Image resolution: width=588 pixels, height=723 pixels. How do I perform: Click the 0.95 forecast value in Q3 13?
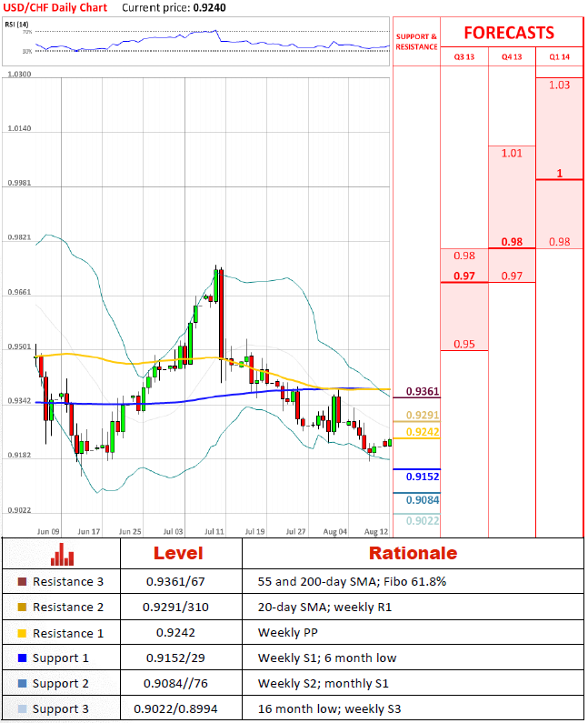(x=464, y=344)
